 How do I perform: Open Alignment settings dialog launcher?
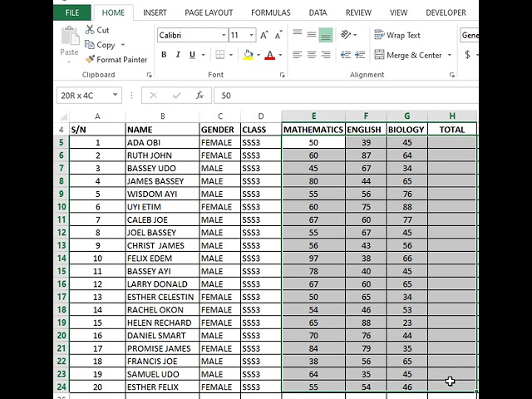click(x=451, y=75)
